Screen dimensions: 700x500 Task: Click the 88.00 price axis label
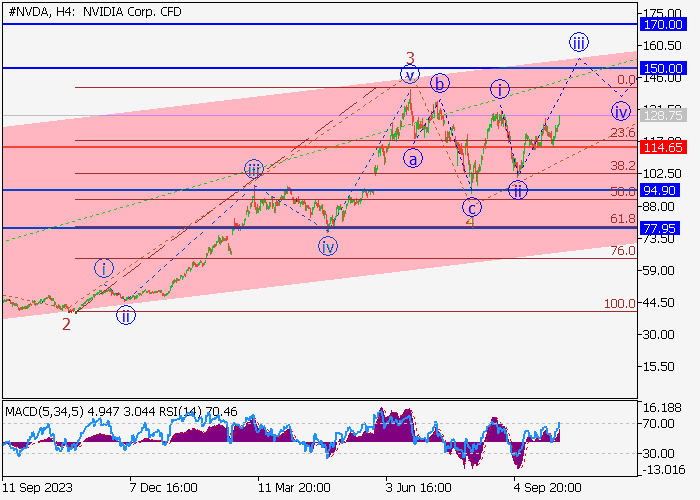pyautogui.click(x=658, y=207)
